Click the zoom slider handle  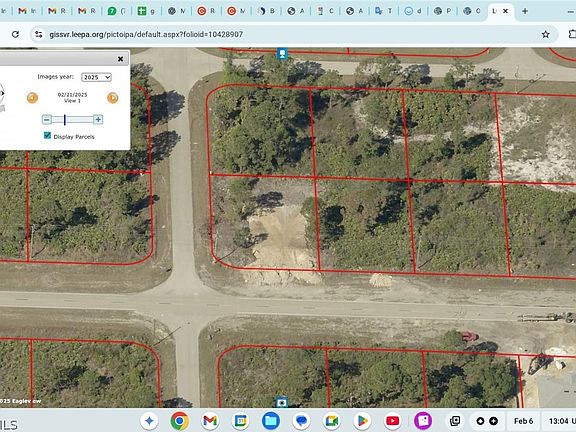[x=65, y=119]
